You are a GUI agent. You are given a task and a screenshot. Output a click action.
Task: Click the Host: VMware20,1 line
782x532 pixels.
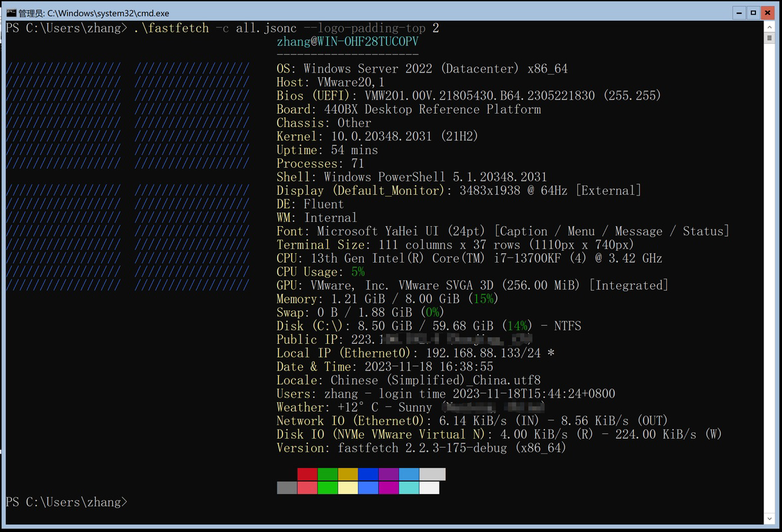pyautogui.click(x=330, y=82)
